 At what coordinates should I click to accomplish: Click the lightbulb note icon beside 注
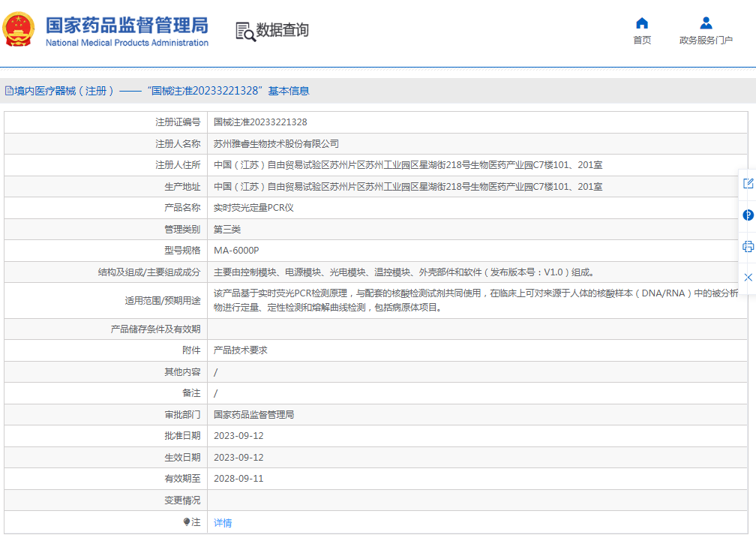[x=187, y=522]
